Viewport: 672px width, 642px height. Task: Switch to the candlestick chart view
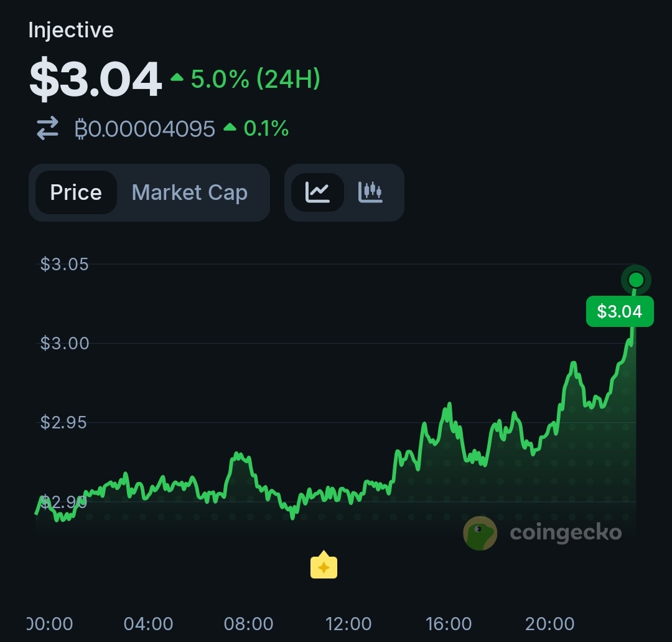[x=370, y=192]
